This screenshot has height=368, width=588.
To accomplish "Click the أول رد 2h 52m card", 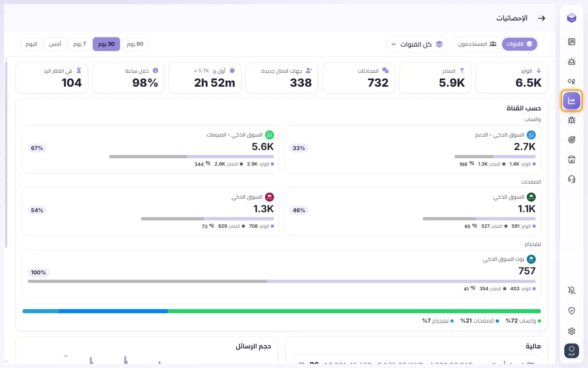I will pos(205,78).
